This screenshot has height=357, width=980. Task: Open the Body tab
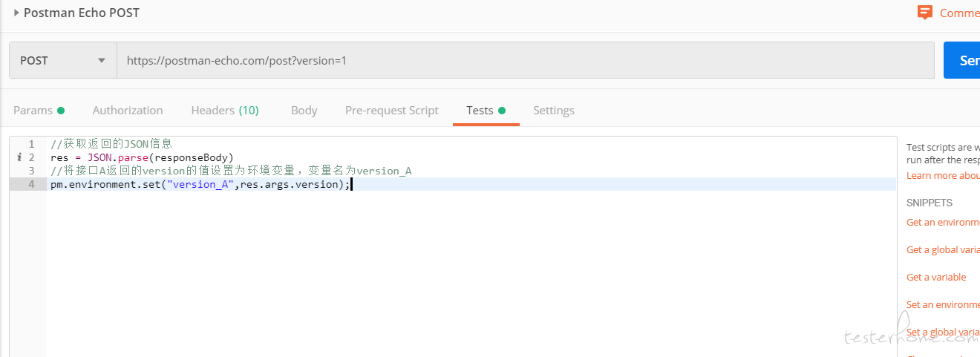pos(304,111)
